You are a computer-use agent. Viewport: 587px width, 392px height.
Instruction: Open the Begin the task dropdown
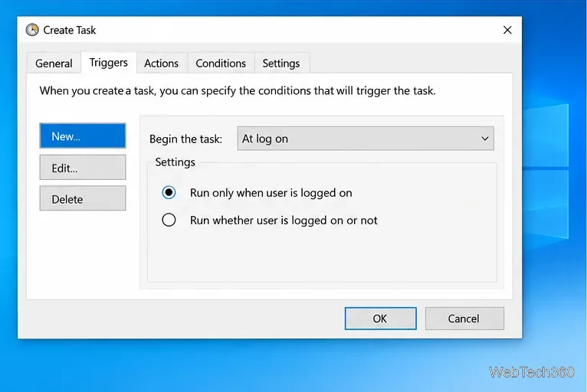pos(366,139)
